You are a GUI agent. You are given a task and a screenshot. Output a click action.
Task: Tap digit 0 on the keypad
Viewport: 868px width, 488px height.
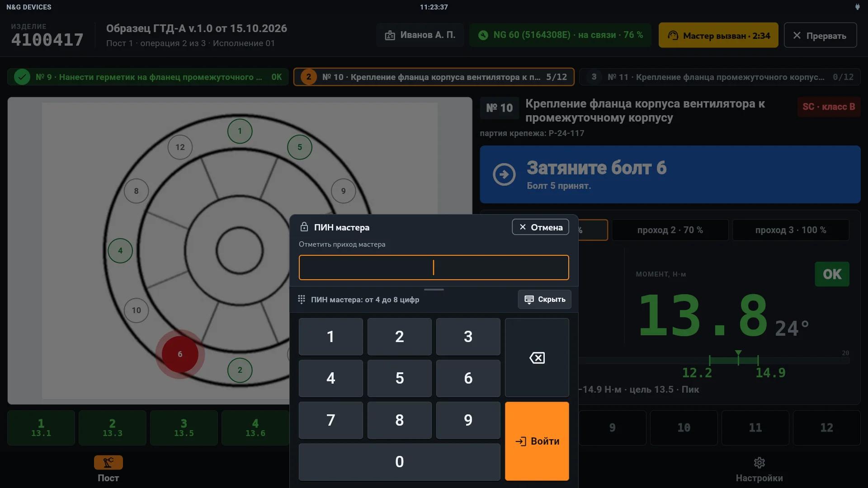coord(399,462)
